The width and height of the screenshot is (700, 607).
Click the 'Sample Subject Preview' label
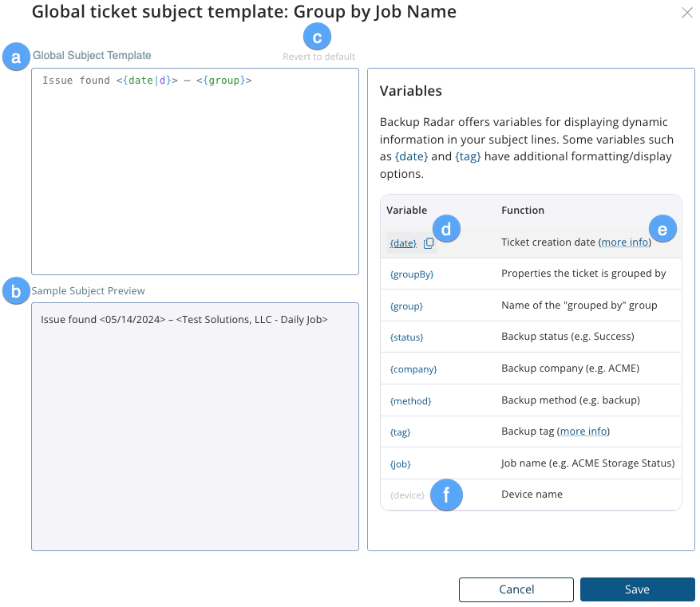pyautogui.click(x=88, y=291)
